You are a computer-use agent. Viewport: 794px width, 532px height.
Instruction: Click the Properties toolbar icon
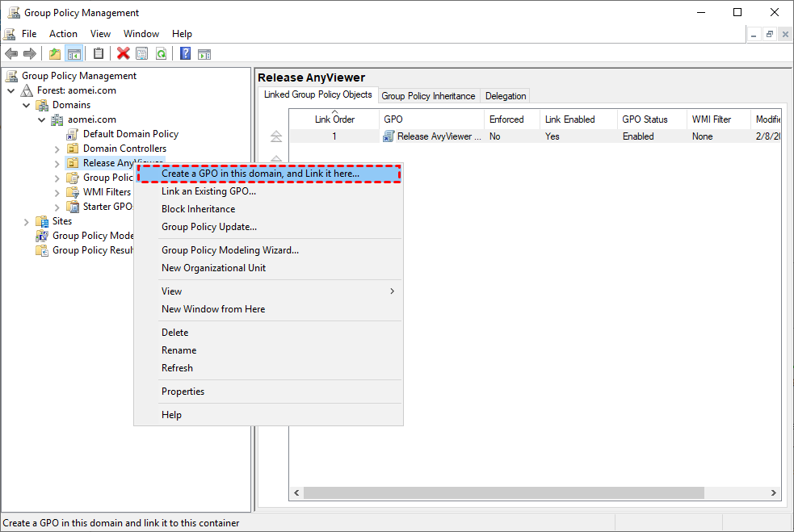[x=142, y=54]
